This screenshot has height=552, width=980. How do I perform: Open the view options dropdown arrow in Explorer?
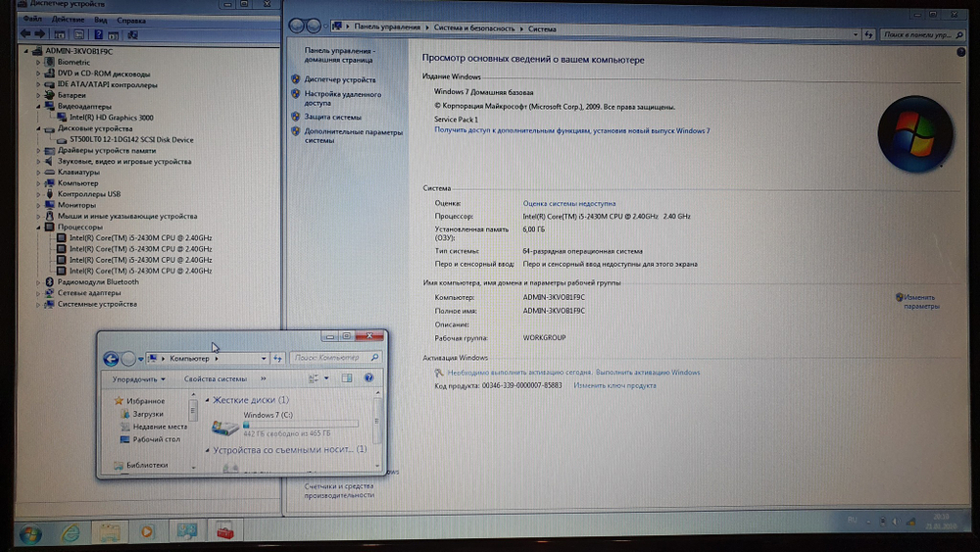pos(326,378)
